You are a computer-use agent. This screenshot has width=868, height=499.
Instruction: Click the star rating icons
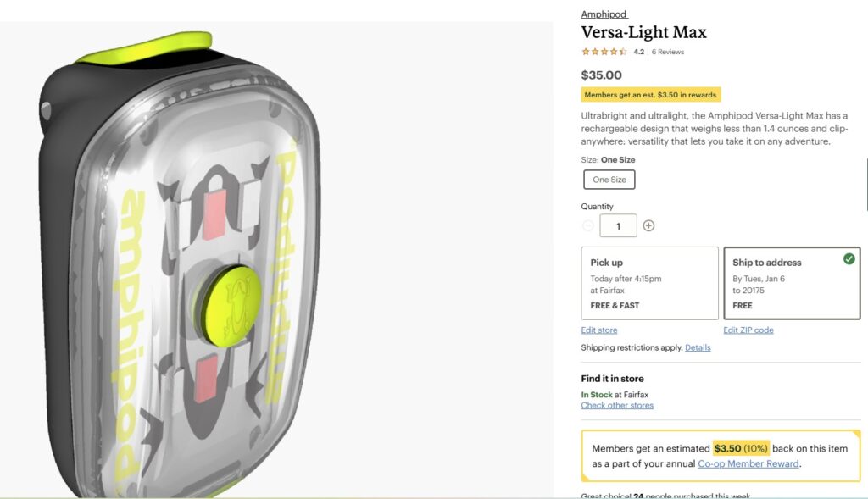[x=604, y=53]
